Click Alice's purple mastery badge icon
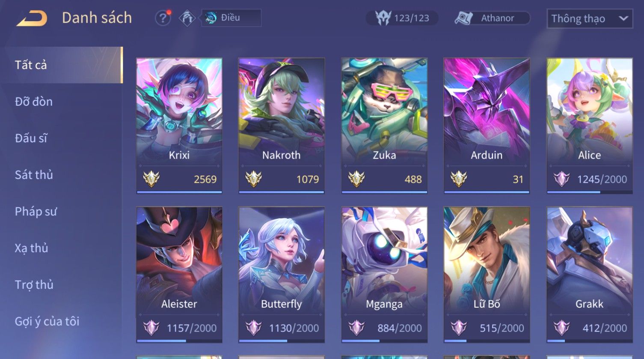This screenshot has height=359, width=644. point(561,179)
